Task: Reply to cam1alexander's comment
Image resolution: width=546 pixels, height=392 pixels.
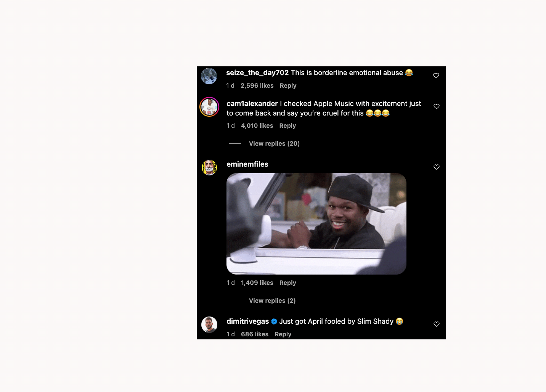Action: click(287, 125)
